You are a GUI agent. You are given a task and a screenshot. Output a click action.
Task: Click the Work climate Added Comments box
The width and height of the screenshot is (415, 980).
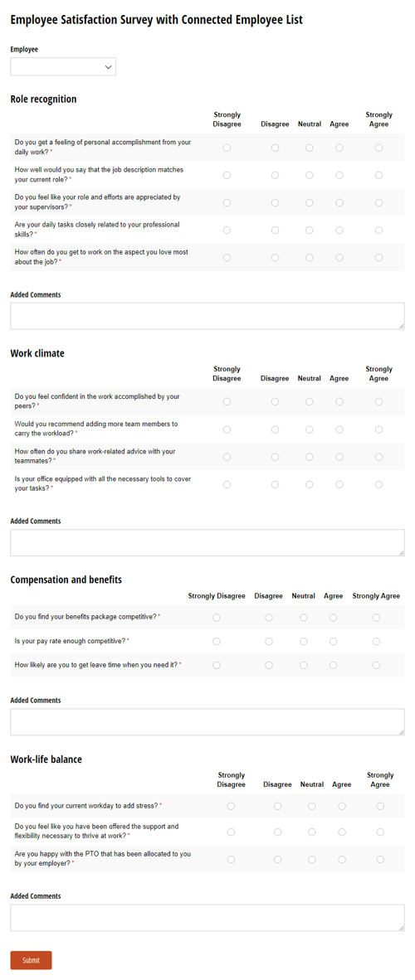[x=207, y=542]
